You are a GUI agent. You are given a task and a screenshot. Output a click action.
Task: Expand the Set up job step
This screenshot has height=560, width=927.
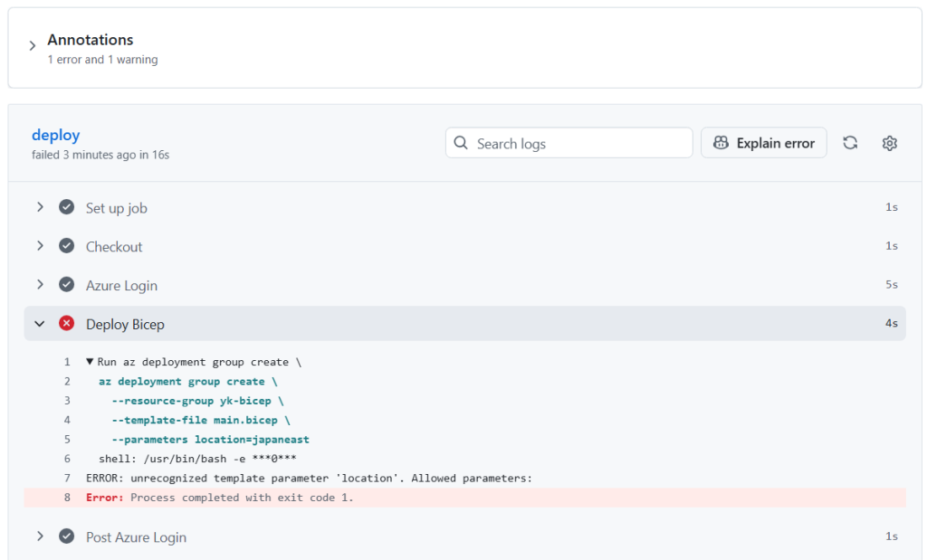coord(40,208)
